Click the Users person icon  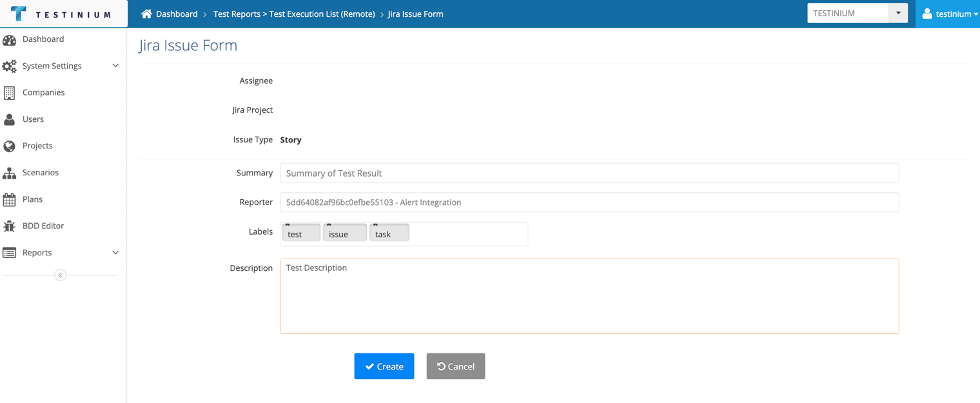click(9, 119)
